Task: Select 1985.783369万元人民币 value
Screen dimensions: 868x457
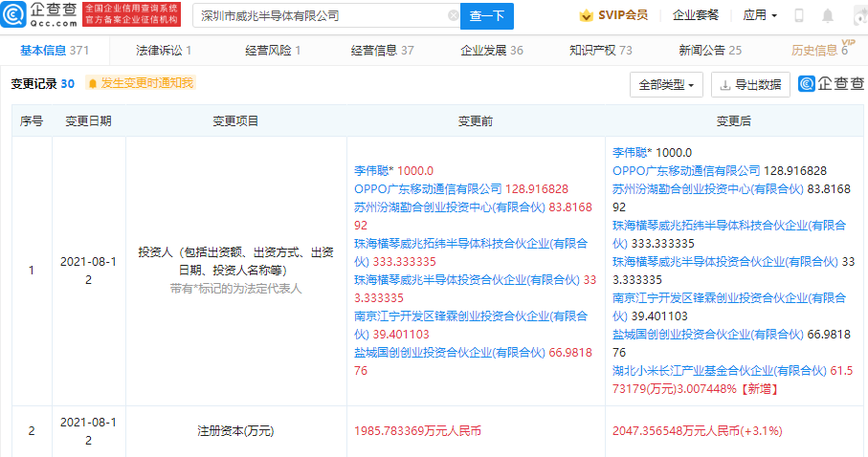Action: click(x=417, y=431)
